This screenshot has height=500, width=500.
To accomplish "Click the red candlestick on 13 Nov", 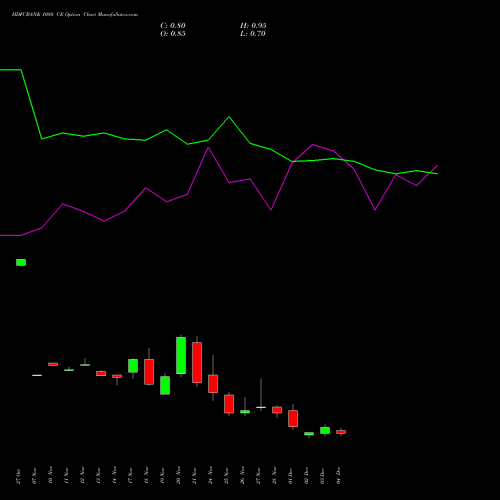I will point(101,373).
